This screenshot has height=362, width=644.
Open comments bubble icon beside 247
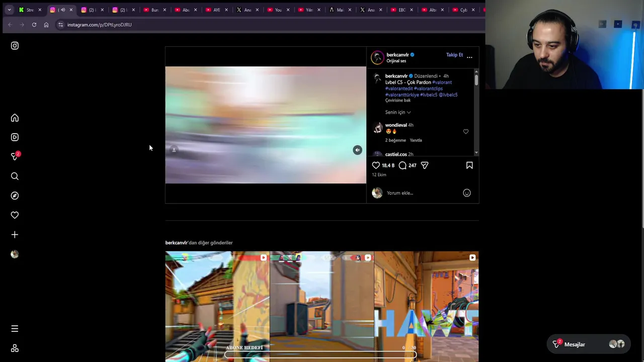tap(403, 165)
